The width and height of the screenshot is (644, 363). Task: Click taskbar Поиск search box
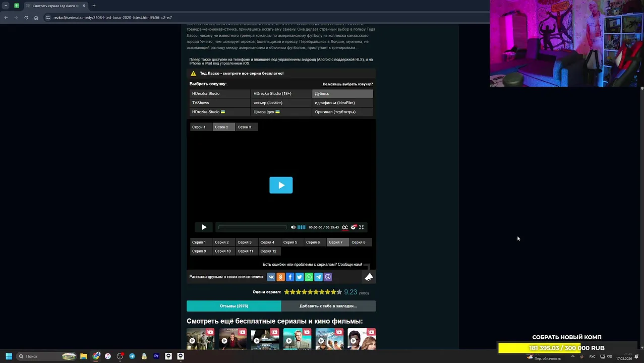pyautogui.click(x=46, y=356)
